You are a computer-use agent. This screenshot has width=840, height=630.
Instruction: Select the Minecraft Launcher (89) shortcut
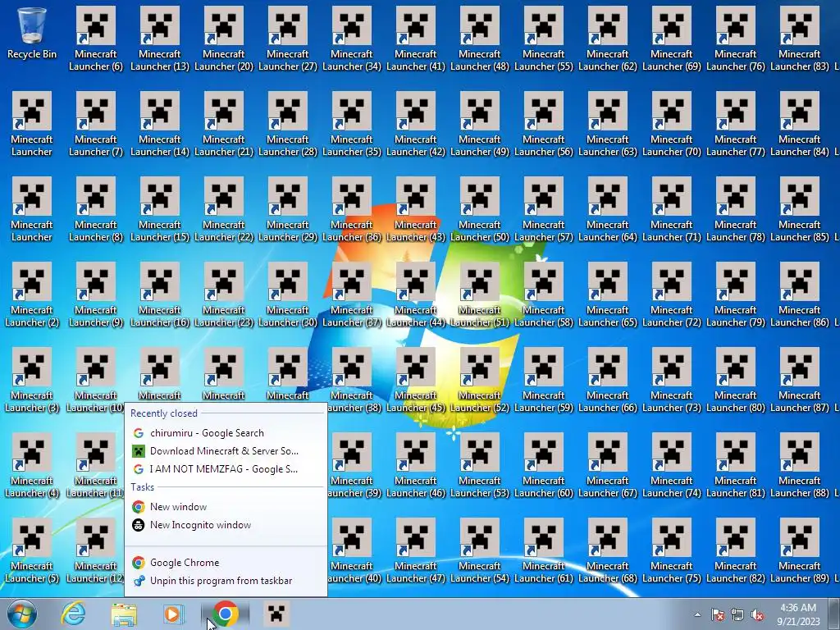click(x=800, y=550)
